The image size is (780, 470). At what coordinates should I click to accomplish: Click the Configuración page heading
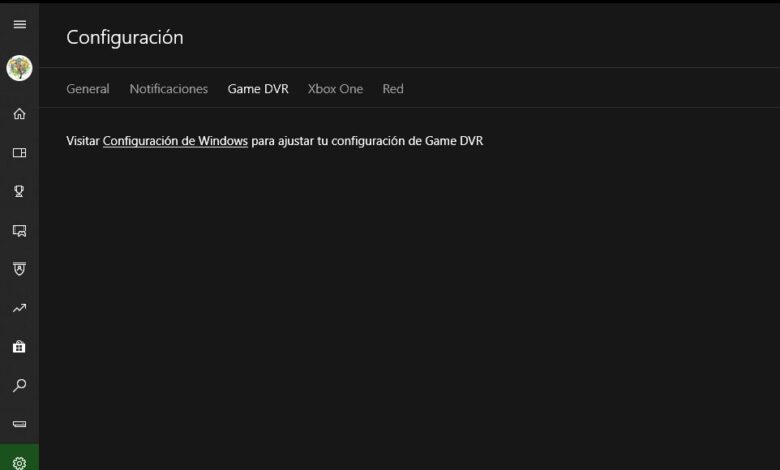(125, 38)
